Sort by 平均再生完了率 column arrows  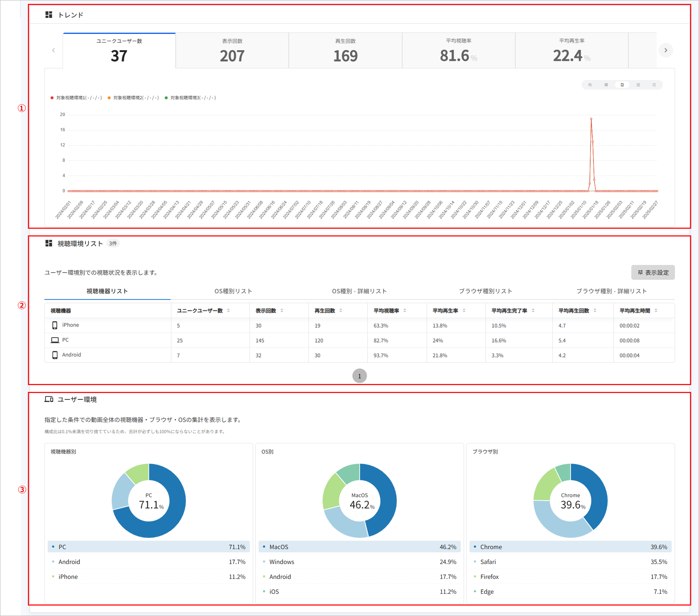coord(533,311)
